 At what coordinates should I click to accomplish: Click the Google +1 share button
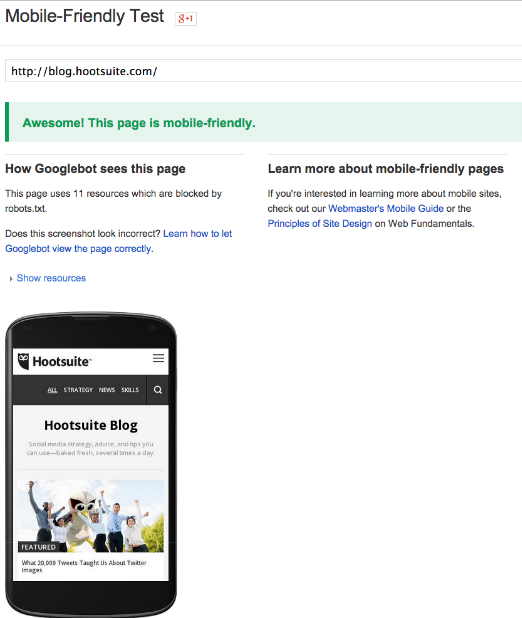click(x=186, y=19)
